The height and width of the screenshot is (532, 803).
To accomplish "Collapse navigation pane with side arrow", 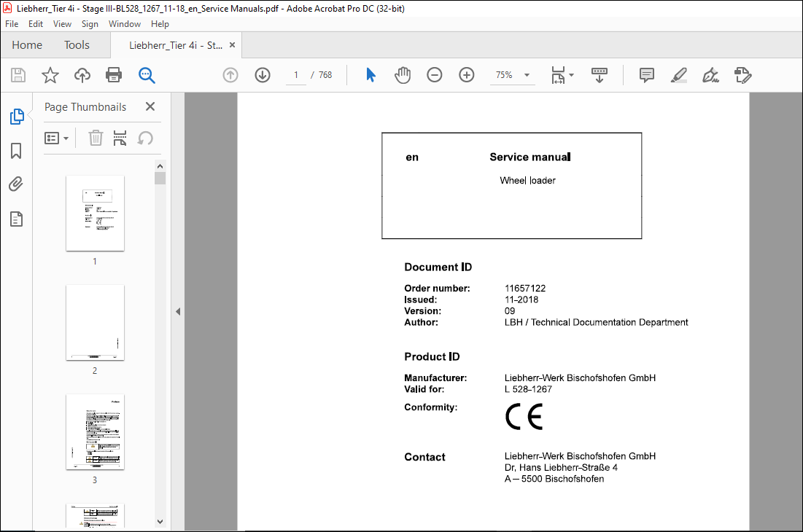I will tap(178, 311).
